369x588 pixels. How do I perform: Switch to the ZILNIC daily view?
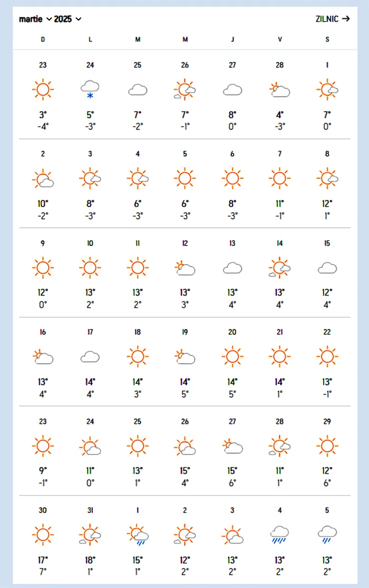332,19
